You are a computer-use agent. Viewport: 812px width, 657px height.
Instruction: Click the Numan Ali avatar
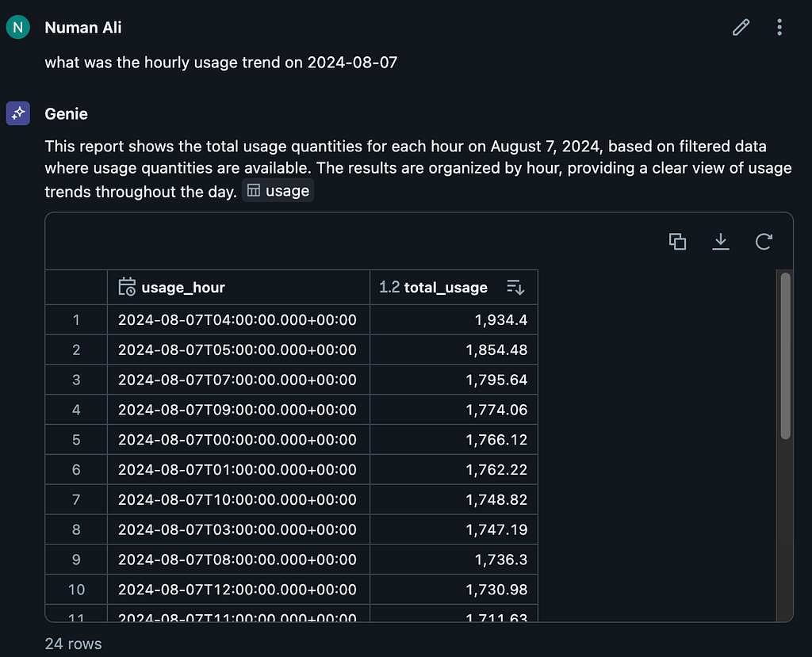[x=17, y=28]
